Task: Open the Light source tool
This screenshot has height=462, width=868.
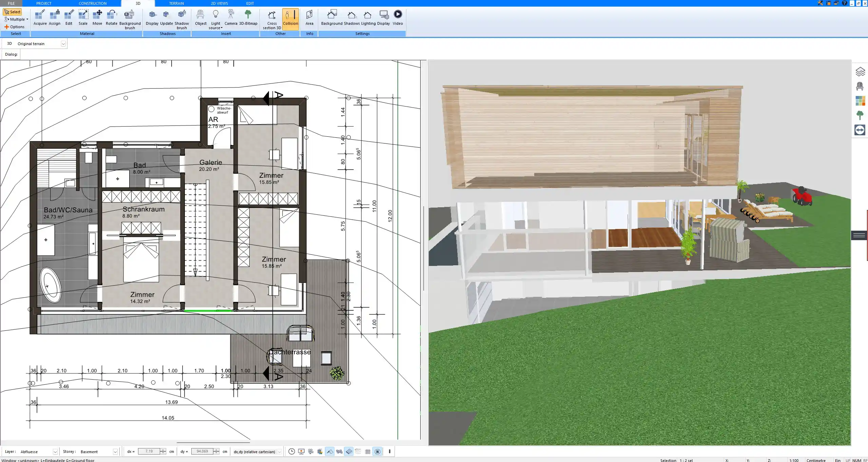Action: point(216,19)
